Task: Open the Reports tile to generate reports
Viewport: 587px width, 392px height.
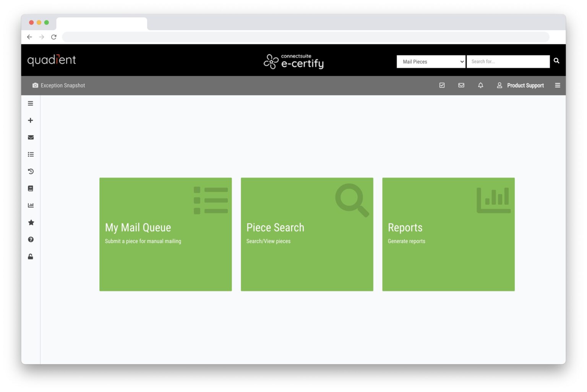Action: pos(448,234)
